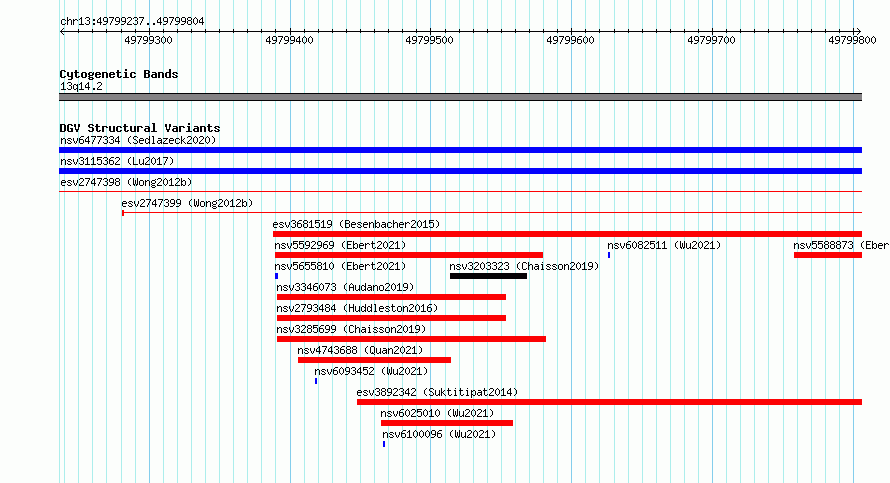
Task: Click nsv3203323 (Chaisson2019) variant label
Action: coord(524,266)
